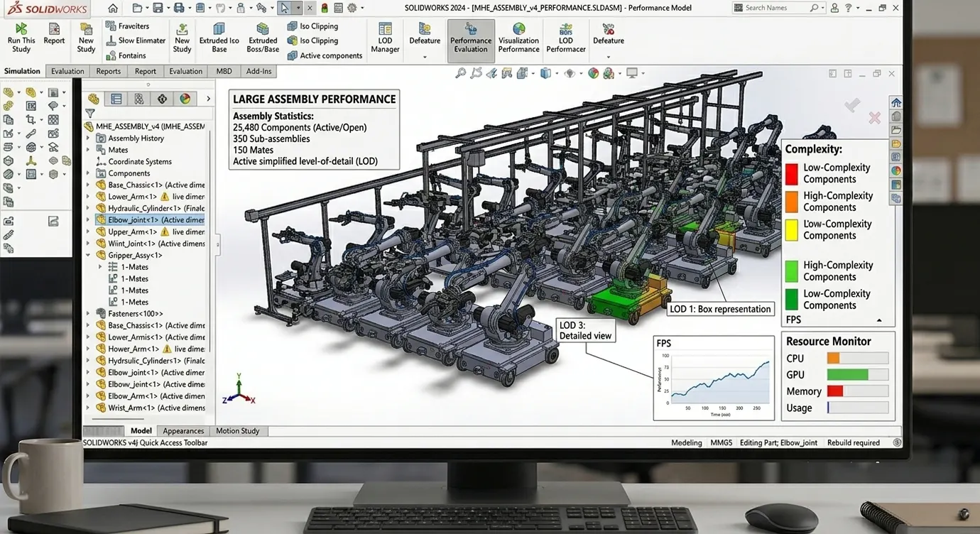Collapse the FPS legend panel arrow
This screenshot has width=980, height=534.
[x=879, y=320]
